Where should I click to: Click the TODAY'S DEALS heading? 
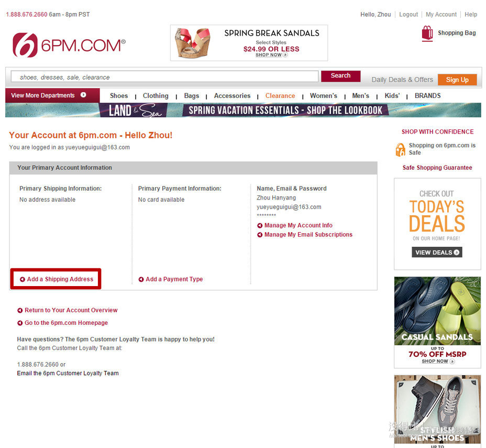(x=437, y=216)
